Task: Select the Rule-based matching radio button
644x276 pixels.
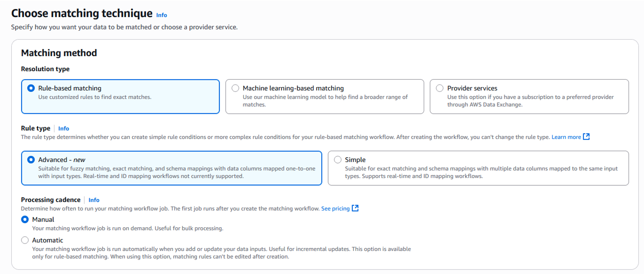Action: 31,88
